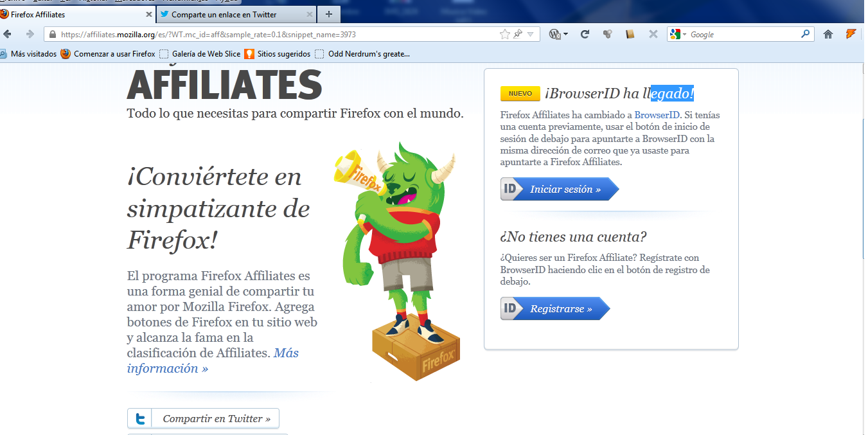Open a new tab with plus button
The image size is (868, 435).
coord(329,14)
